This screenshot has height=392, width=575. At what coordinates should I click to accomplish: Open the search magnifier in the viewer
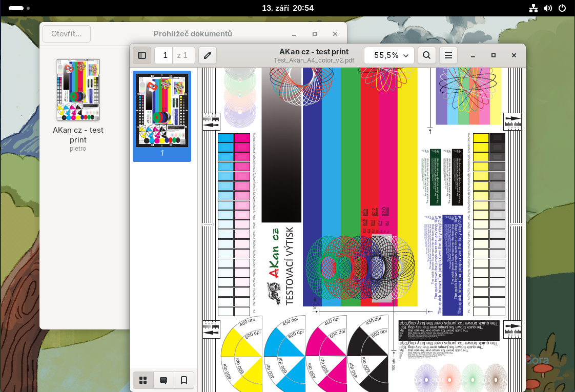pos(426,55)
